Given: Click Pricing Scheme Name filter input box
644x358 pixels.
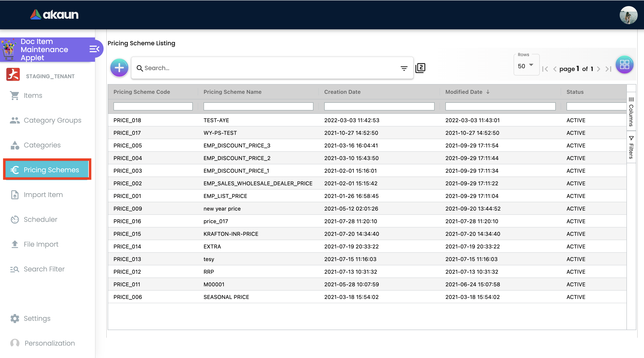Looking at the screenshot, I should click(258, 106).
